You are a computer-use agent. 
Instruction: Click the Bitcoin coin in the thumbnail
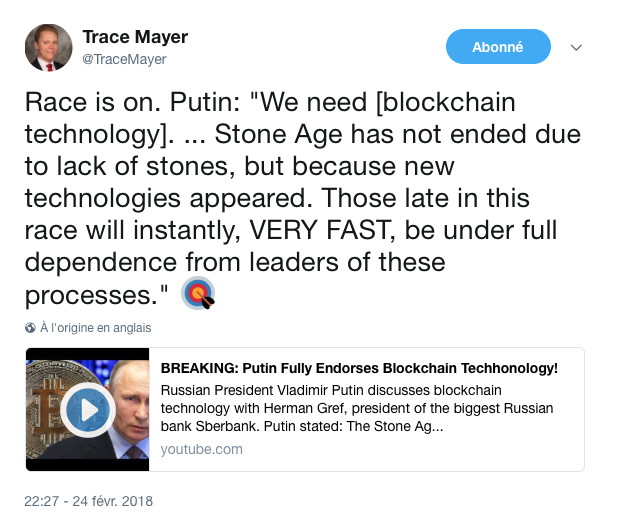(x=51, y=408)
